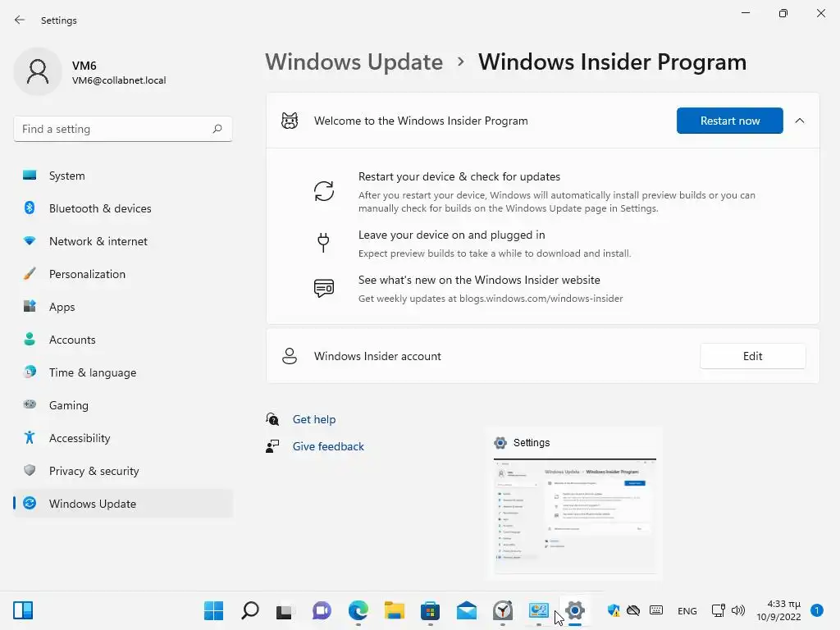Image resolution: width=840 pixels, height=630 pixels.
Task: Click the Personalization paintbrush icon
Action: pos(30,274)
